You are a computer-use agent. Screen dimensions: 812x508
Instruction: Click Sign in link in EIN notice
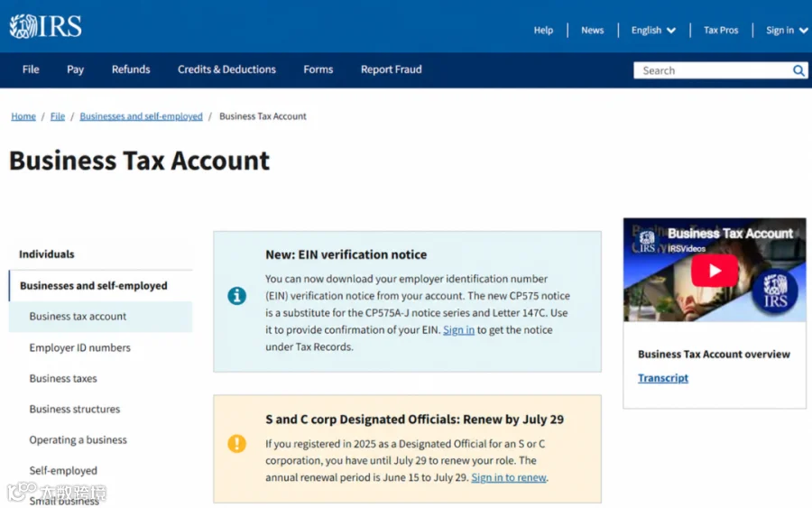coord(458,330)
